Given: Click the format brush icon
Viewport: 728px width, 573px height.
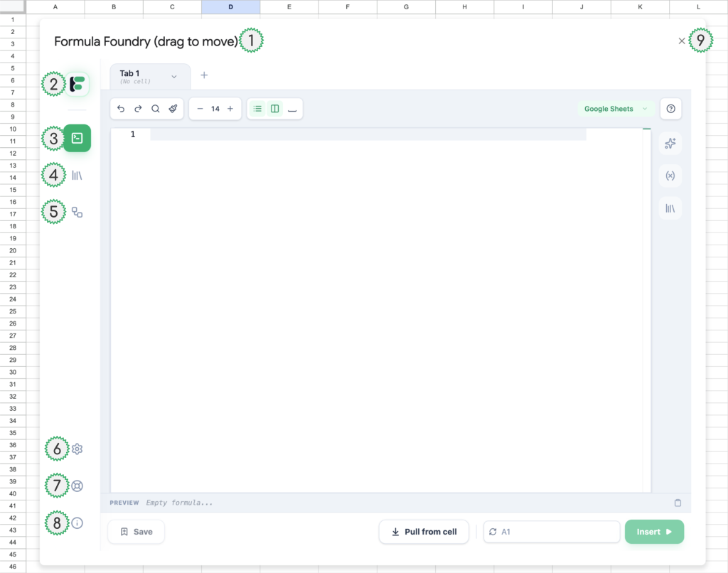Looking at the screenshot, I should [173, 109].
